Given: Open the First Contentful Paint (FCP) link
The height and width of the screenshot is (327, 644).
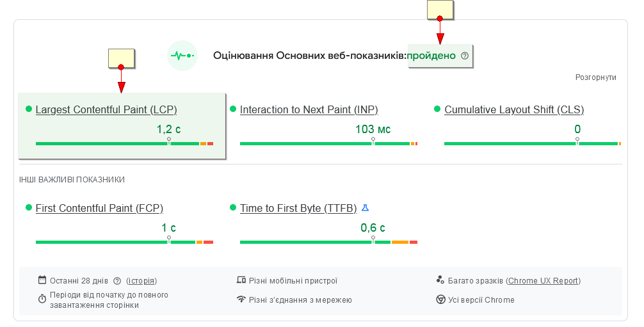Looking at the screenshot, I should pos(99,209).
